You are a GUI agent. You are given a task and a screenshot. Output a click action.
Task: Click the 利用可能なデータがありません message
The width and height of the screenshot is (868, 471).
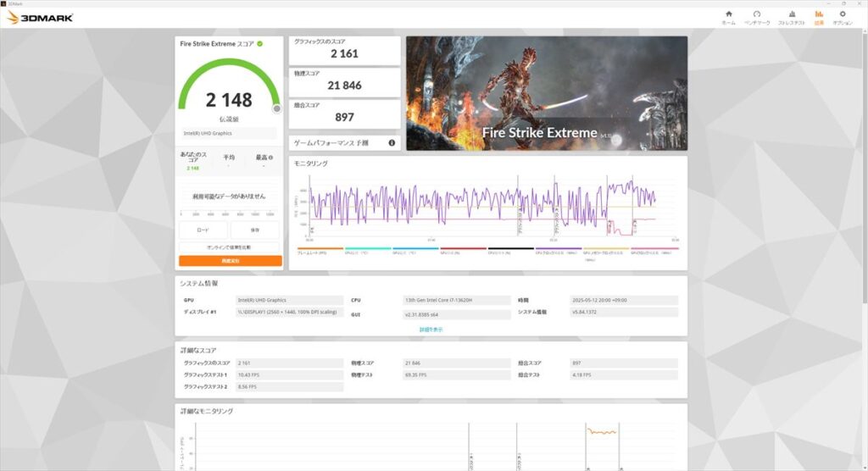229,197
